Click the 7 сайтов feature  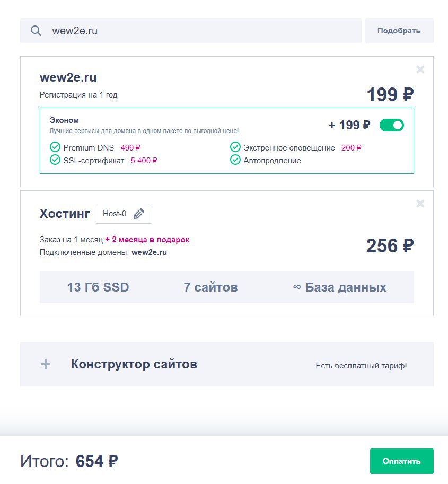click(210, 287)
